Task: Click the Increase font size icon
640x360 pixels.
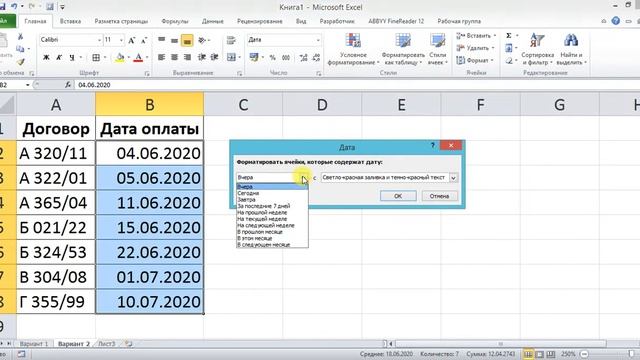Action: click(x=131, y=40)
